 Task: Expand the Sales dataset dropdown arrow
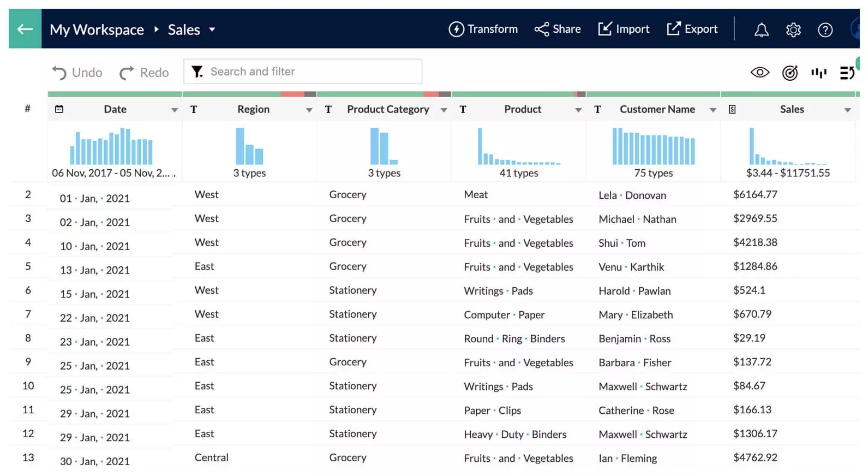212,29
